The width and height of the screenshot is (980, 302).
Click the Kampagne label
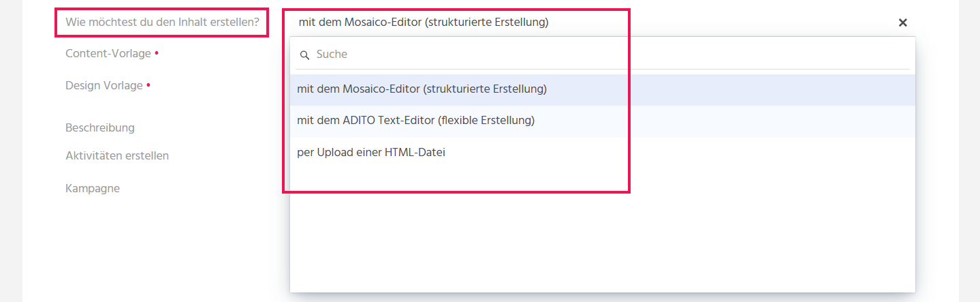[93, 189]
